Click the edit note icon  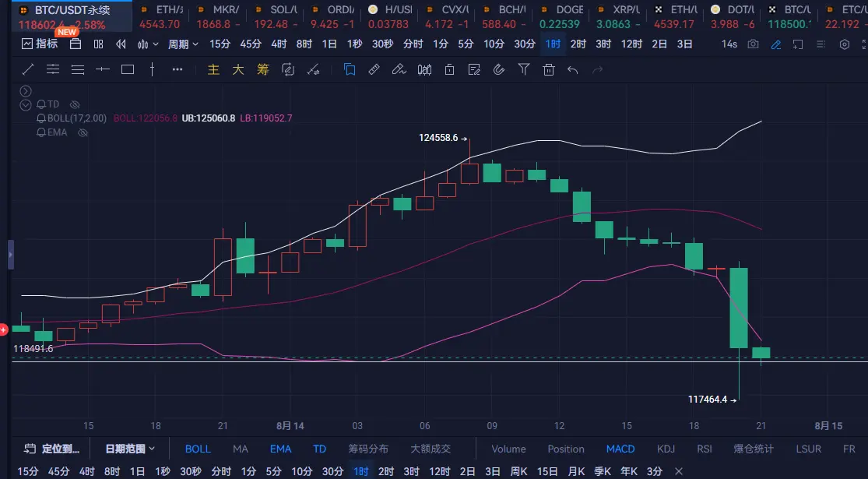pyautogui.click(x=474, y=69)
